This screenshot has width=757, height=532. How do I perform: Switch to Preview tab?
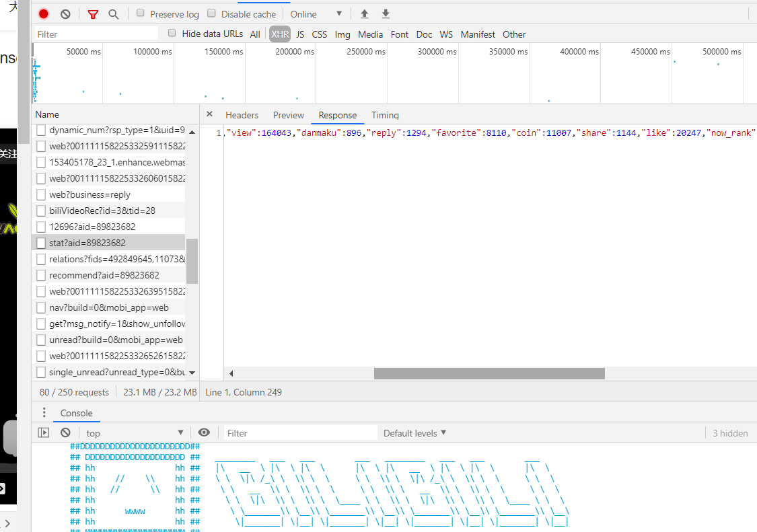click(x=289, y=116)
